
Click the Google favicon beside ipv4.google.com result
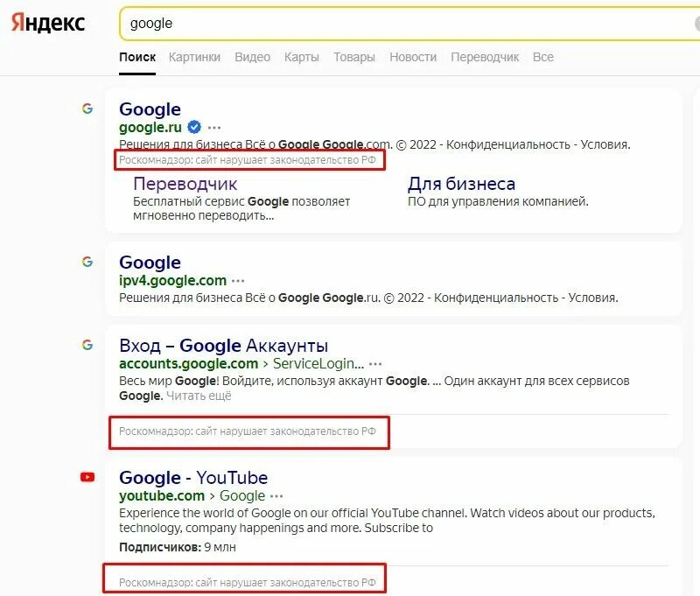pos(87,262)
